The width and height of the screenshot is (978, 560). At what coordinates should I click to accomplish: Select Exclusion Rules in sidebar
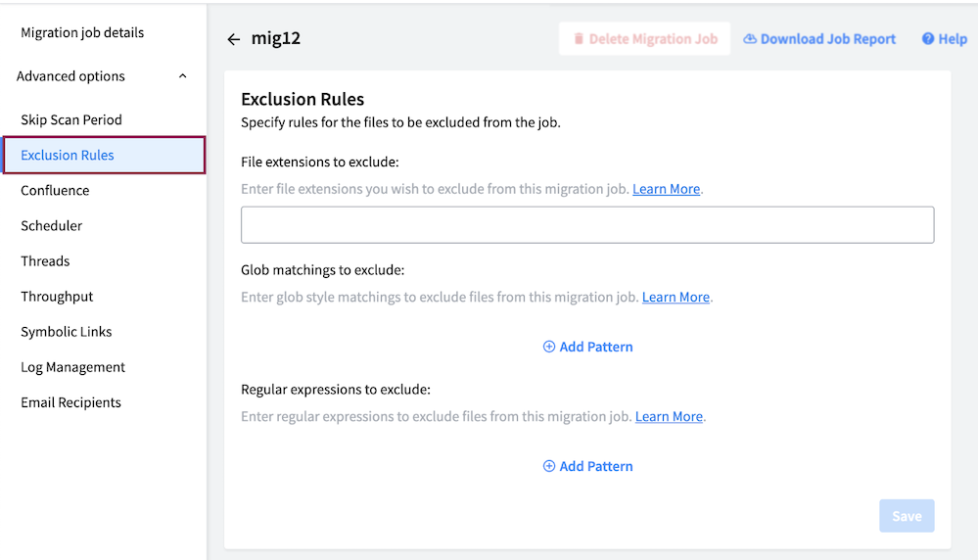(104, 155)
